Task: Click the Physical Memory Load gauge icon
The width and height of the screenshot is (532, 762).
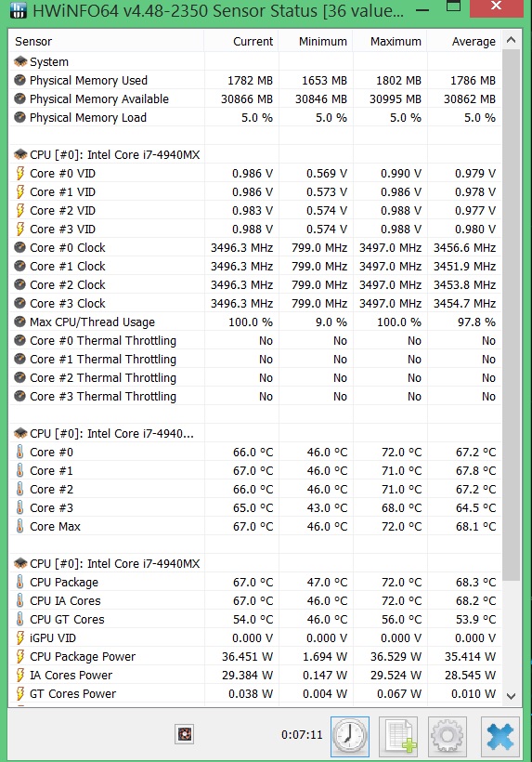Action: [x=19, y=118]
